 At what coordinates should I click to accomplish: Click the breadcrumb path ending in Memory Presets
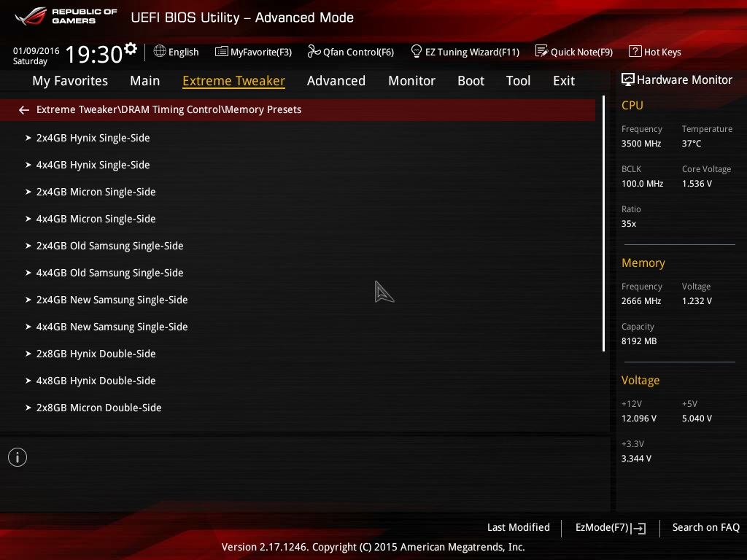point(169,109)
